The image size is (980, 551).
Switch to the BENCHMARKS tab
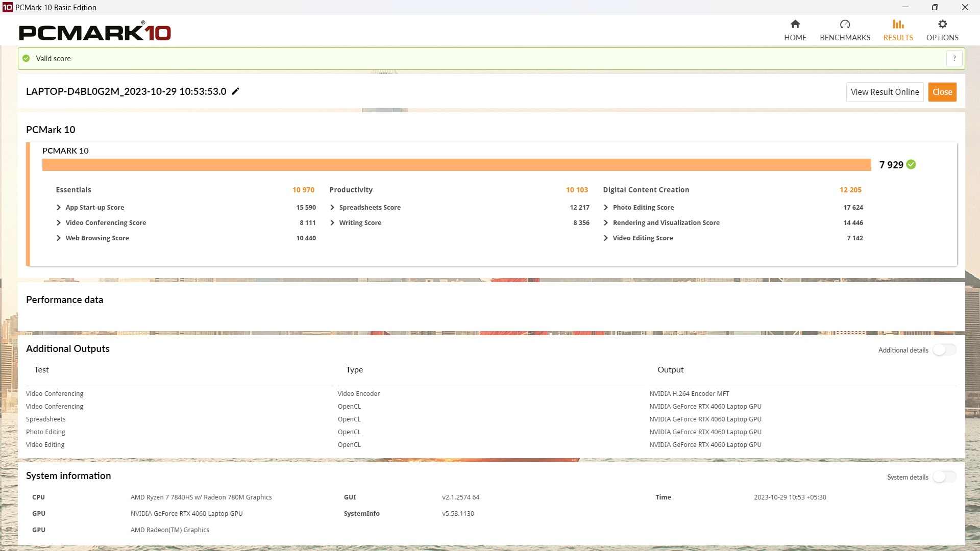pyautogui.click(x=845, y=38)
